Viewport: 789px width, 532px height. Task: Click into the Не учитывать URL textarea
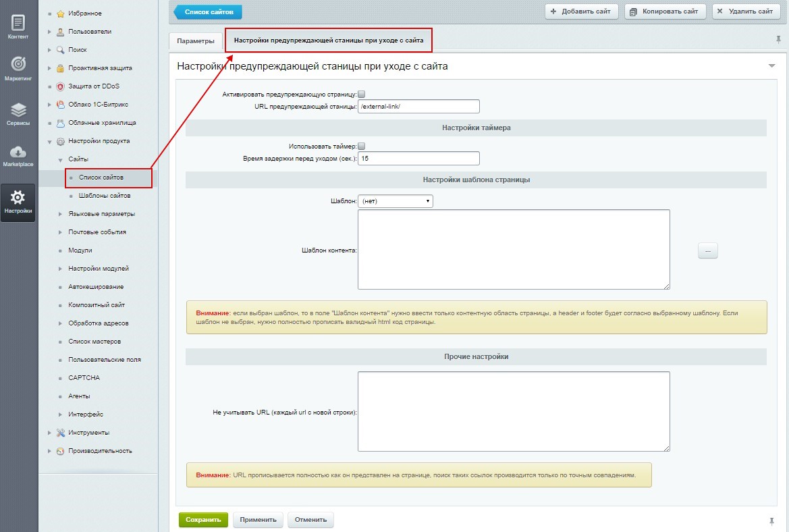[514, 411]
